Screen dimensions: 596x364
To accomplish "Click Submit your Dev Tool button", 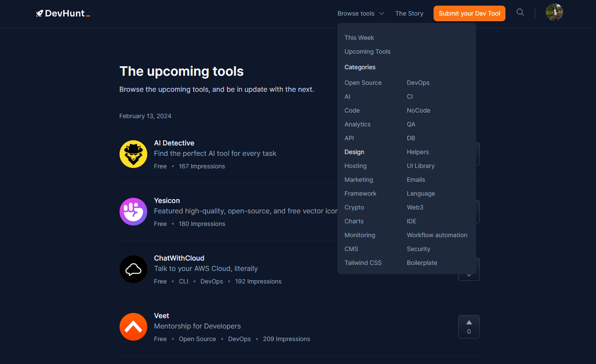I will point(469,13).
